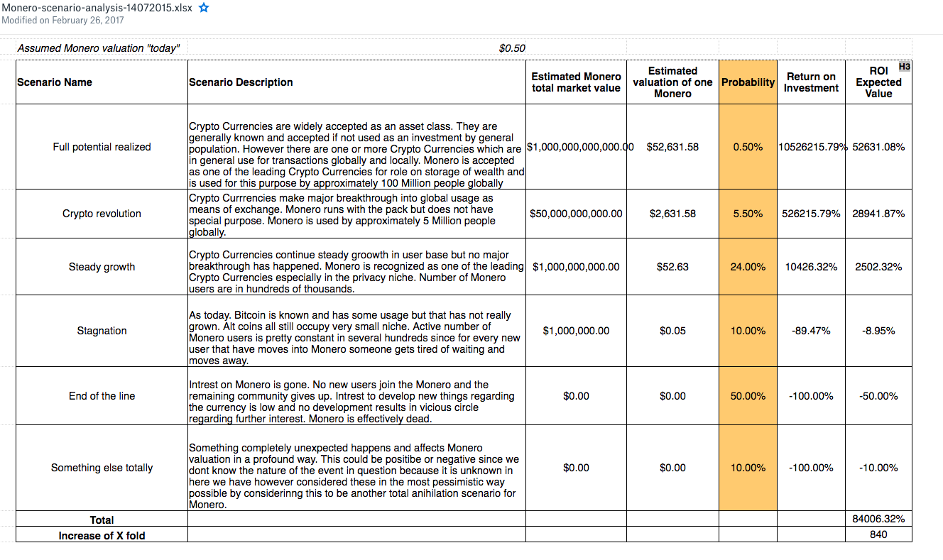Select the $52,631.58 valuation cell

coord(672,147)
